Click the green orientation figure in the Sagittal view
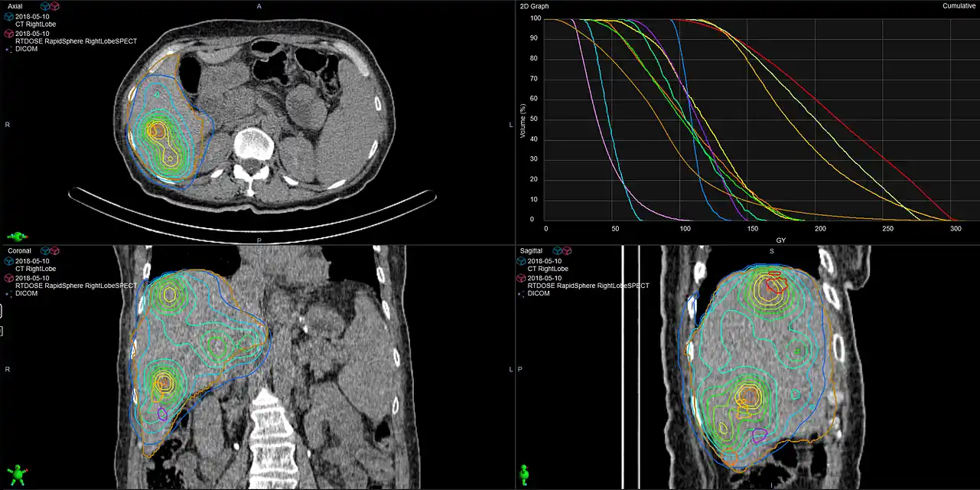The height and width of the screenshot is (490, 980). (x=524, y=475)
